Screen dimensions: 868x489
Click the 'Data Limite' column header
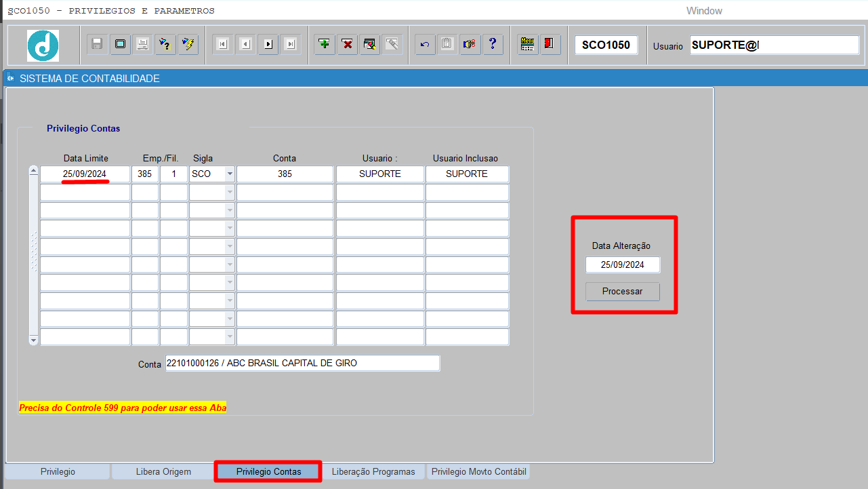[x=86, y=158]
